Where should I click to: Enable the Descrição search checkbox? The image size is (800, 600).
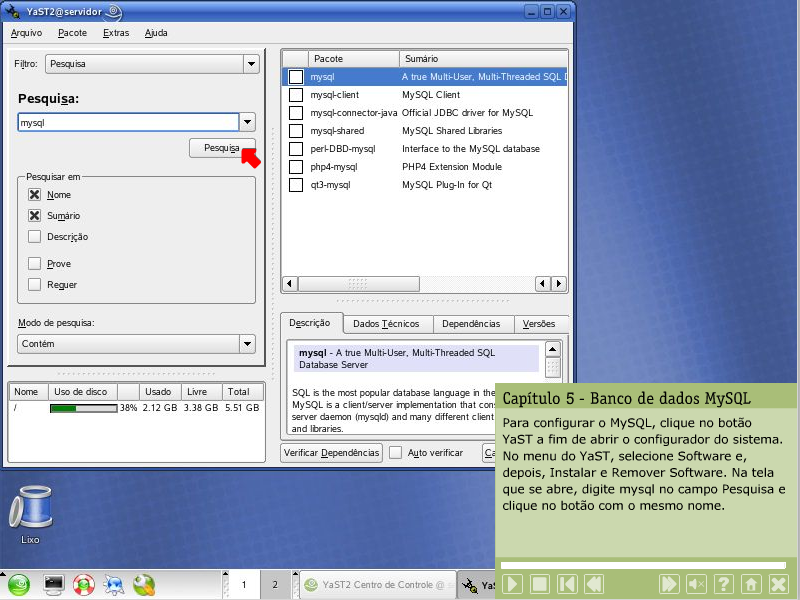coord(35,237)
